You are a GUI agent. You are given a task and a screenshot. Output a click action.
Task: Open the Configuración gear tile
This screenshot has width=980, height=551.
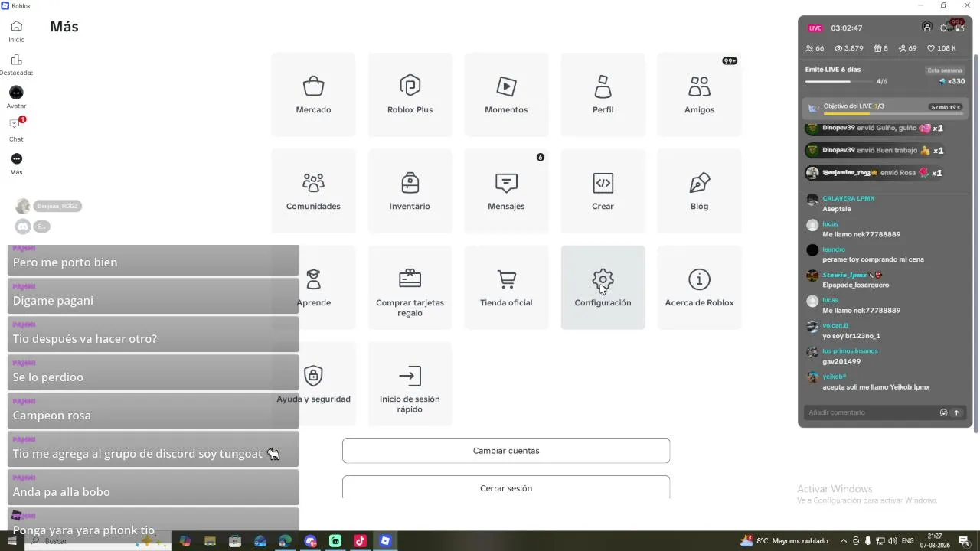point(603,288)
